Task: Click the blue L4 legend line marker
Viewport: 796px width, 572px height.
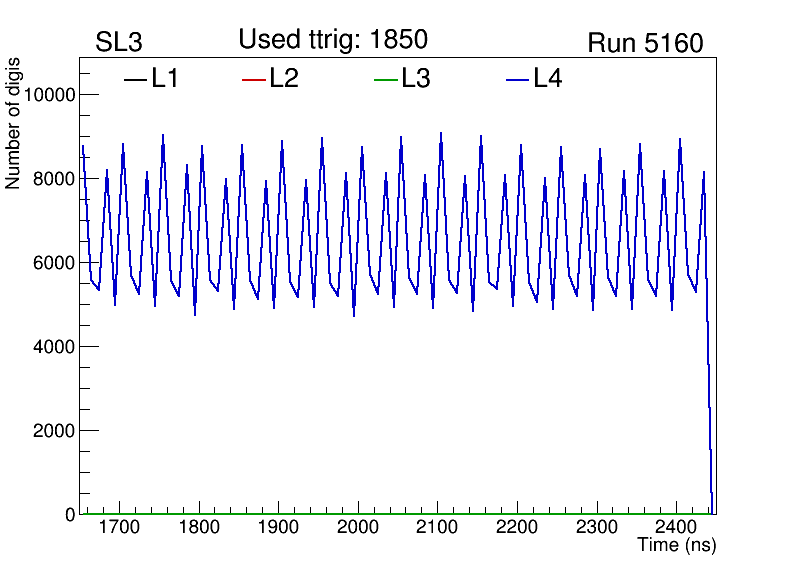Action: click(517, 79)
